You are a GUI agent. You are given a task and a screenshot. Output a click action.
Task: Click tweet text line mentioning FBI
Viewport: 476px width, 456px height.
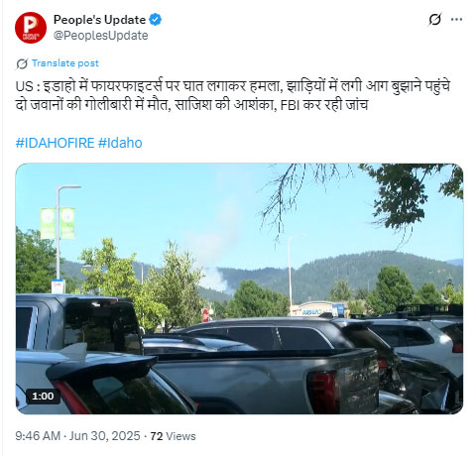point(191,105)
